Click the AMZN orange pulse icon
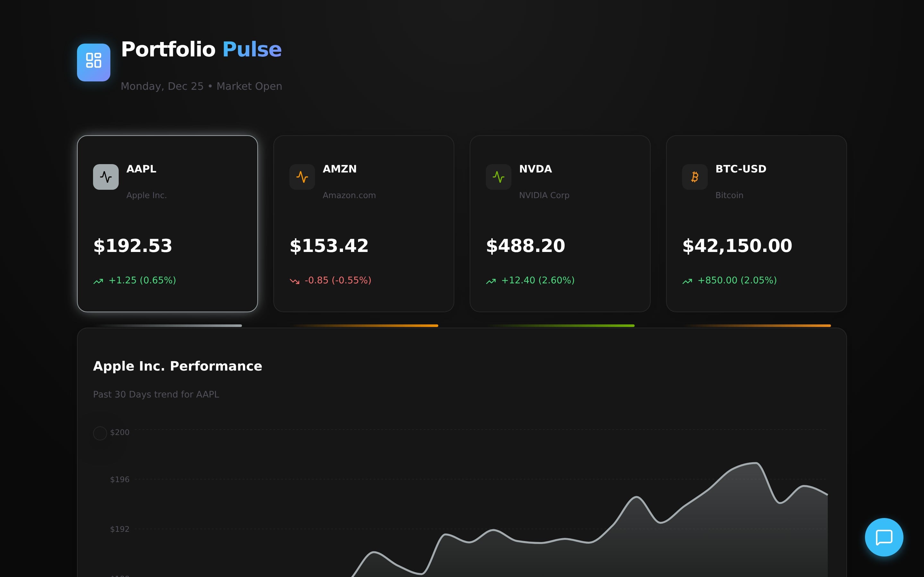Viewport: 924px width, 577px height. 302,177
